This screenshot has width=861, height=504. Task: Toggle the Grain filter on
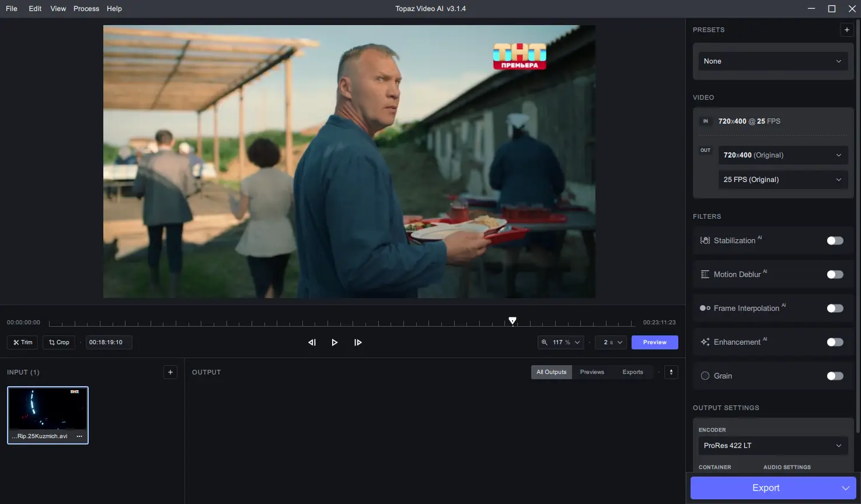835,376
